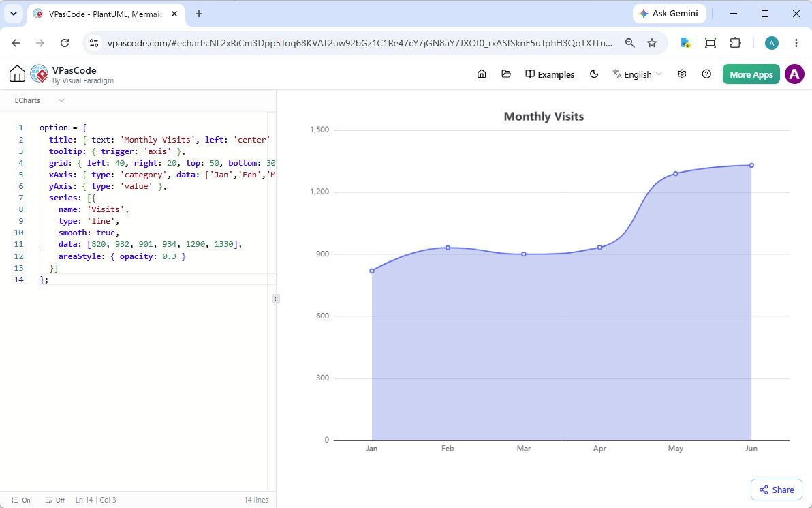The image size is (812, 508).
Task: Open the Examples menu
Action: click(550, 74)
